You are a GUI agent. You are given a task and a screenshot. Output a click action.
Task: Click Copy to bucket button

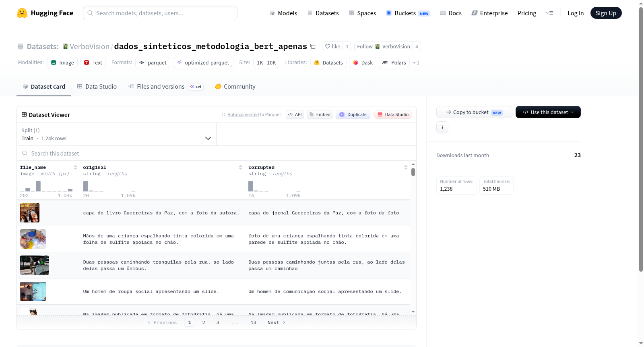pos(474,112)
